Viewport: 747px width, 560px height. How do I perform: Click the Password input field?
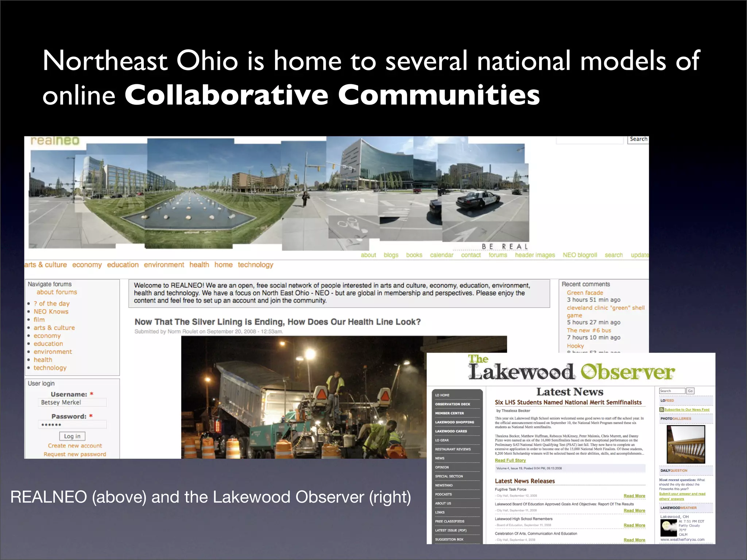coord(72,424)
